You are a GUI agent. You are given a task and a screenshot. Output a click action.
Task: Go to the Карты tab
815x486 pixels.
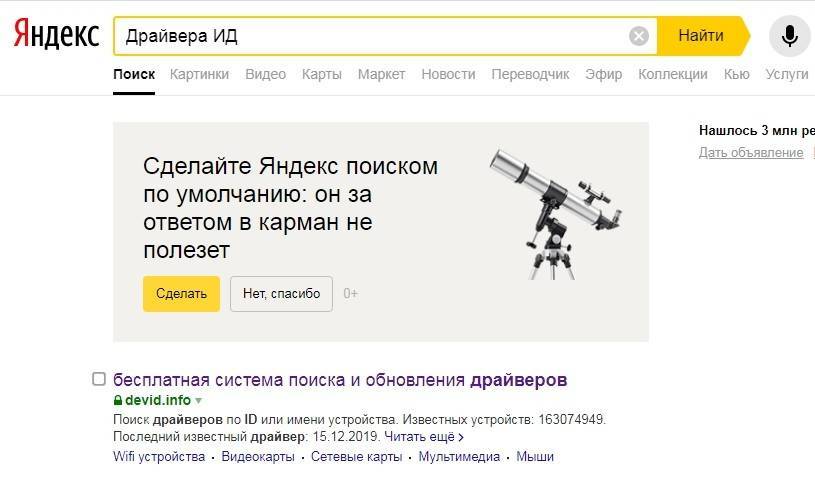pyautogui.click(x=321, y=74)
